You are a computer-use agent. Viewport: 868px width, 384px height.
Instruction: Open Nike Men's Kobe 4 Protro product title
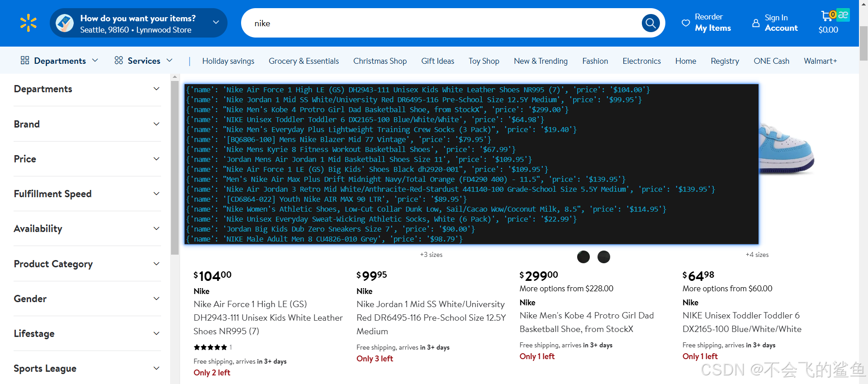tap(587, 322)
